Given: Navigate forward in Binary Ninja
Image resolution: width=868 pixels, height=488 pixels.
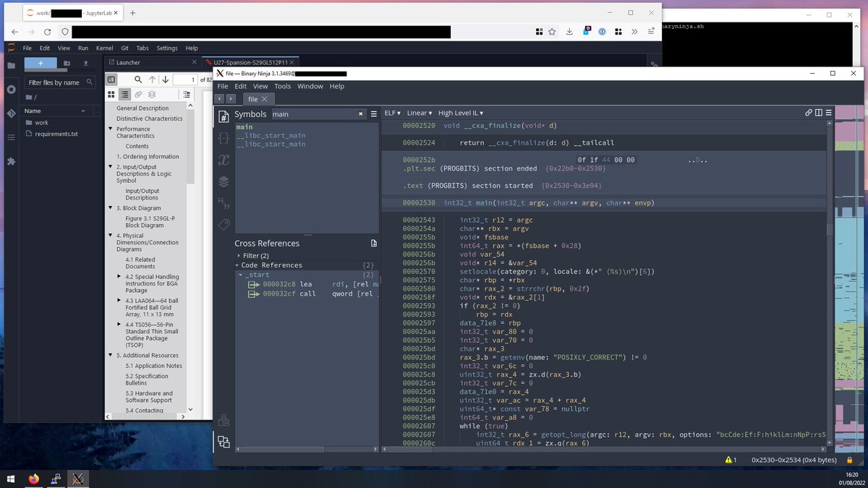Looking at the screenshot, I should pos(231,99).
